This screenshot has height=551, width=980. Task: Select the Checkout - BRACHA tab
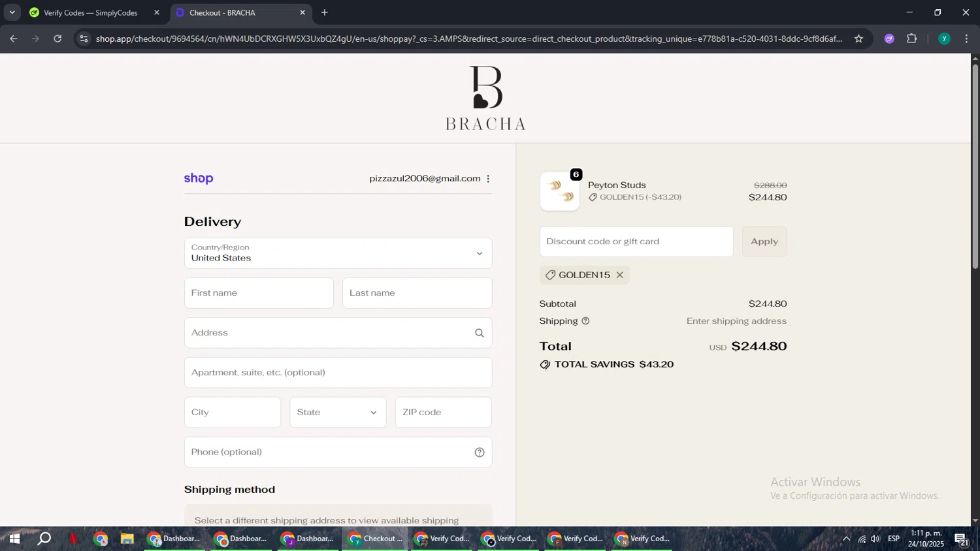(241, 12)
